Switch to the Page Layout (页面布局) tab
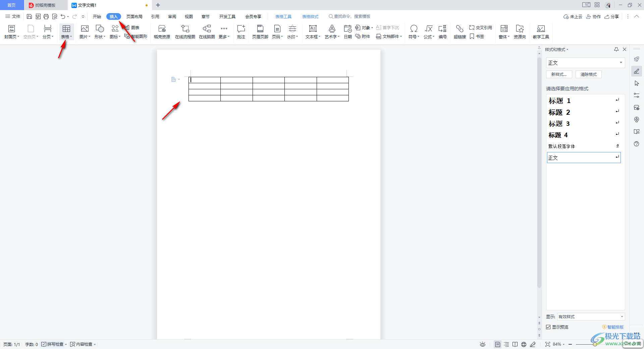This screenshot has width=644, height=349. tap(135, 16)
